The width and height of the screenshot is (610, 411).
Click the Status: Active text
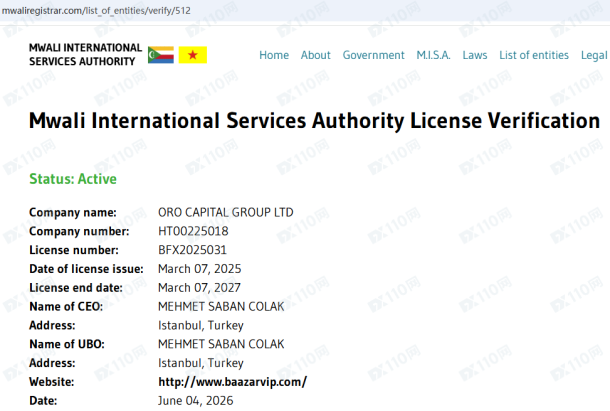point(73,179)
